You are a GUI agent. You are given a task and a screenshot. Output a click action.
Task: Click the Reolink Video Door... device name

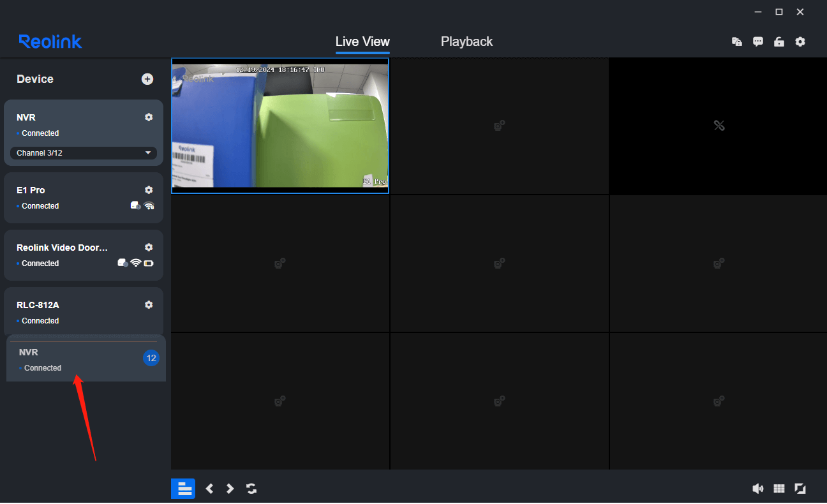pos(63,248)
